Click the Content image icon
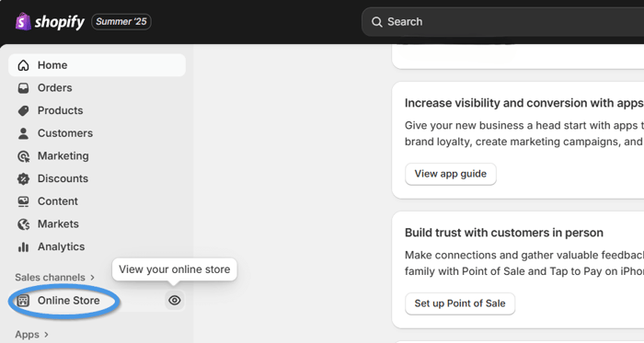The height and width of the screenshot is (343, 644). click(23, 201)
